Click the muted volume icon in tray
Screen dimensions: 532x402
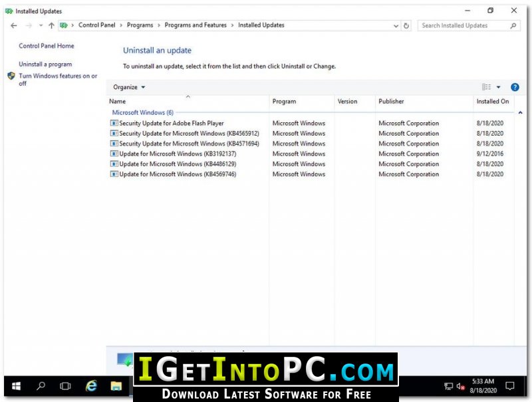click(x=460, y=386)
